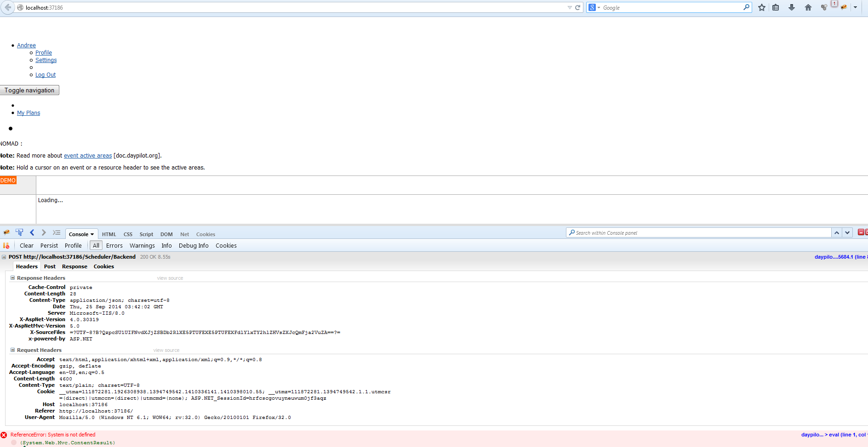Toggle Persist console option
868x447 pixels.
pyautogui.click(x=49, y=246)
